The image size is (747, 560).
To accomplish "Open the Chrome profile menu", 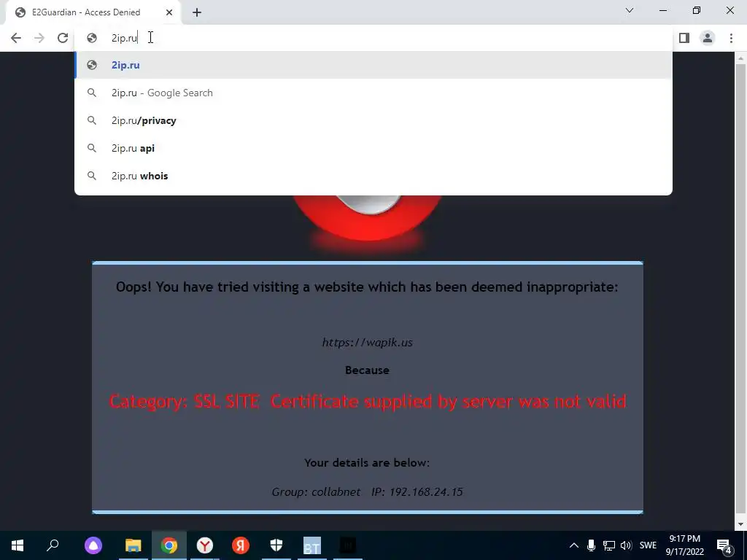I will point(708,38).
